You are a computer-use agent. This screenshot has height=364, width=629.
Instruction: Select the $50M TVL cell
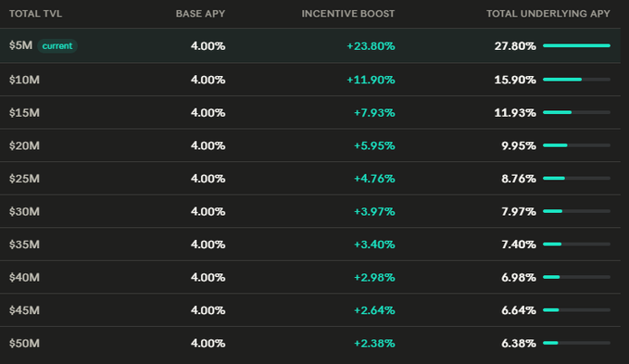pyautogui.click(x=24, y=343)
